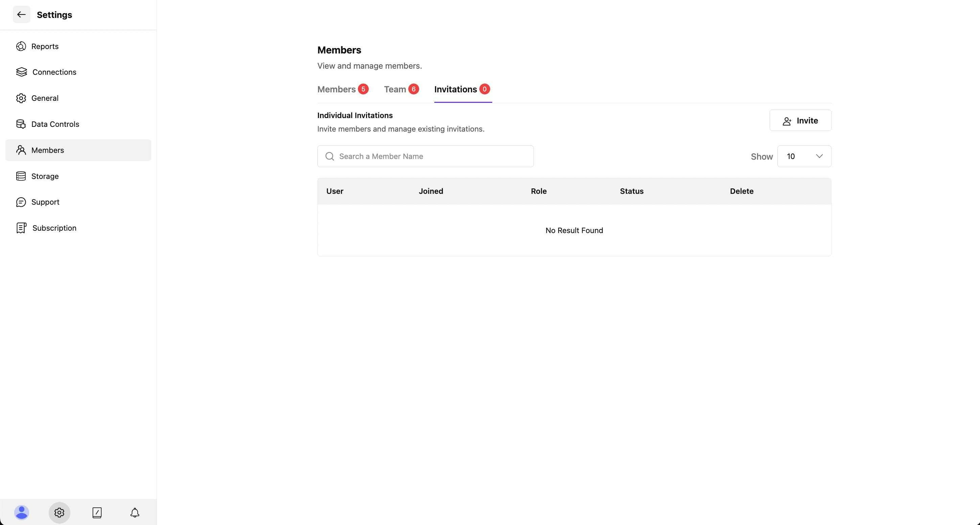This screenshot has width=980, height=525.
Task: Click the Invite button
Action: (x=800, y=121)
